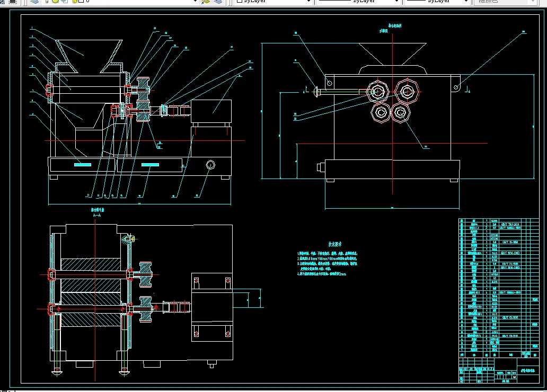This screenshot has width=547, height=392.
Task: Open the lineweight ByLayer dropdown
Action: [465, 2]
